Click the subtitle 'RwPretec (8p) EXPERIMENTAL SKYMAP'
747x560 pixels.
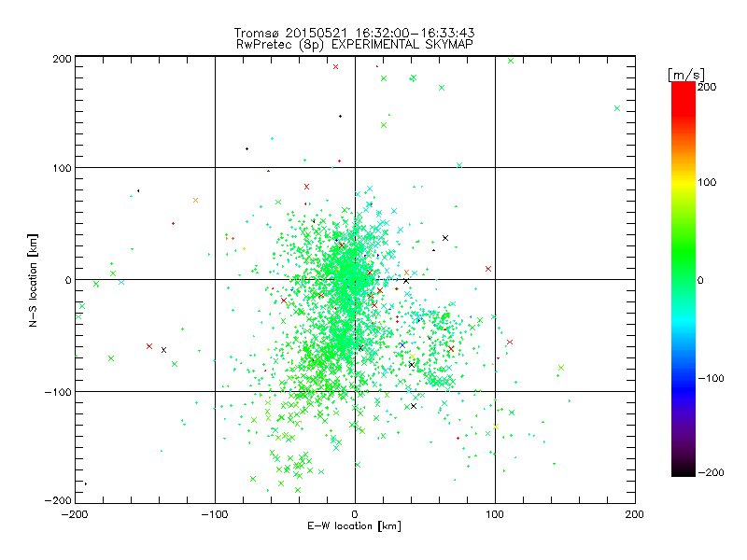[x=355, y=45]
